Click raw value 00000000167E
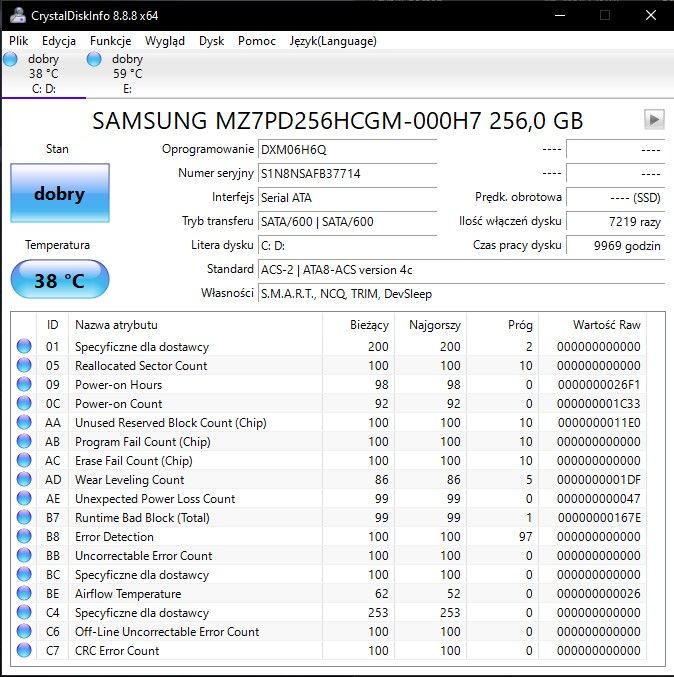The width and height of the screenshot is (674, 677). 599,517
